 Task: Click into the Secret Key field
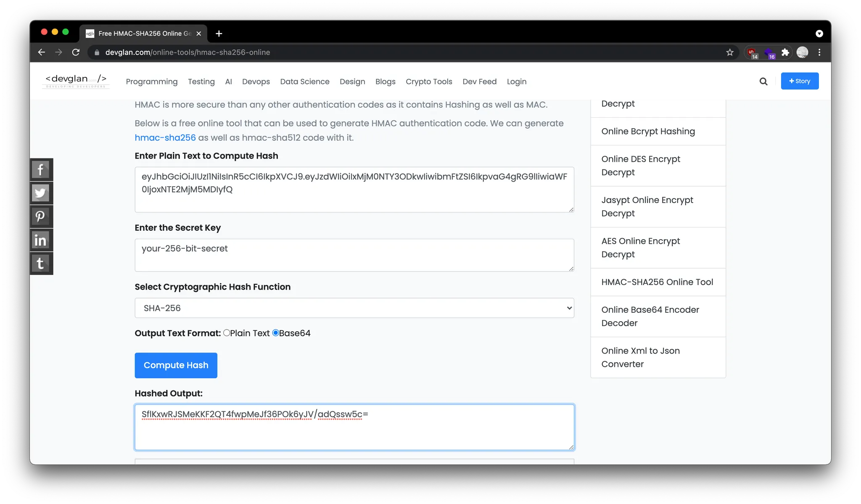click(x=354, y=255)
